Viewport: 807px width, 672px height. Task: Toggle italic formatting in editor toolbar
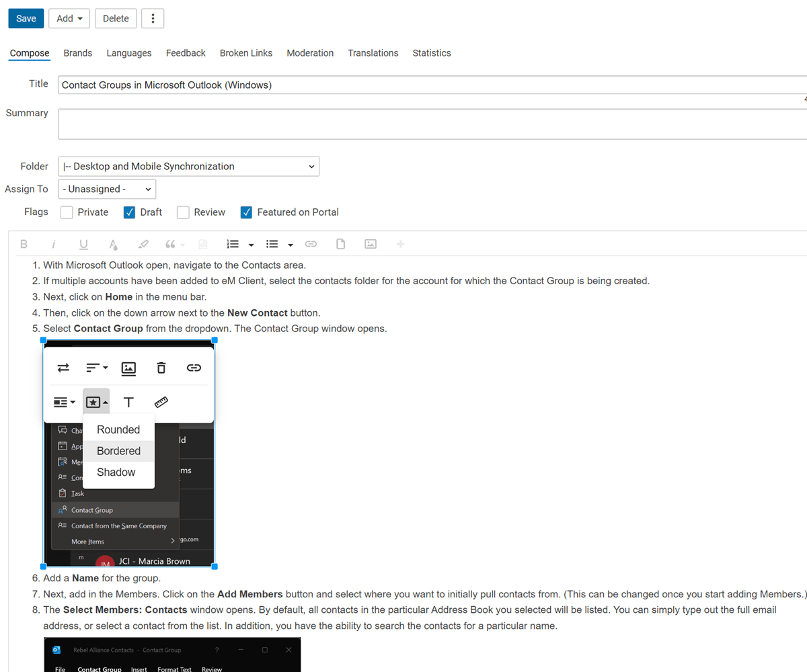click(54, 244)
